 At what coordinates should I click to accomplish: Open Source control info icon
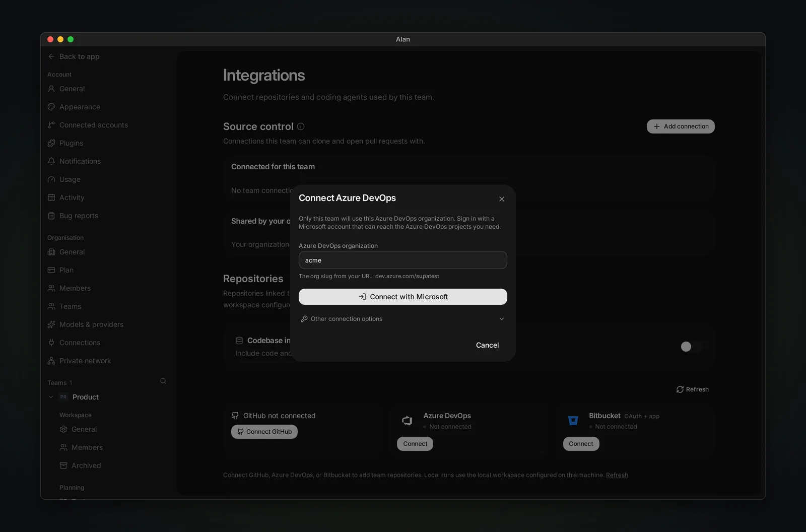301,126
